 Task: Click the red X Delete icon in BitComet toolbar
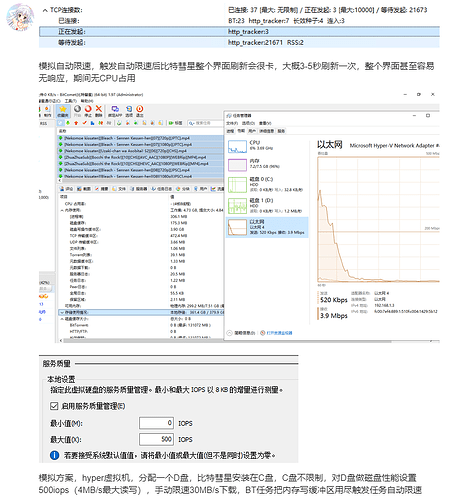pyautogui.click(x=99, y=111)
